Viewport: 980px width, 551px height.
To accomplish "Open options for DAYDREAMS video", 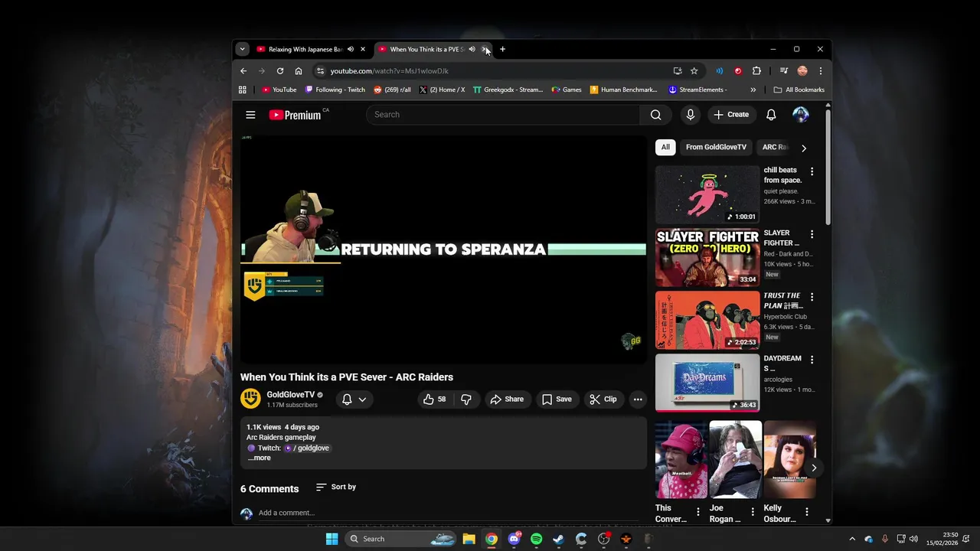I will [812, 360].
